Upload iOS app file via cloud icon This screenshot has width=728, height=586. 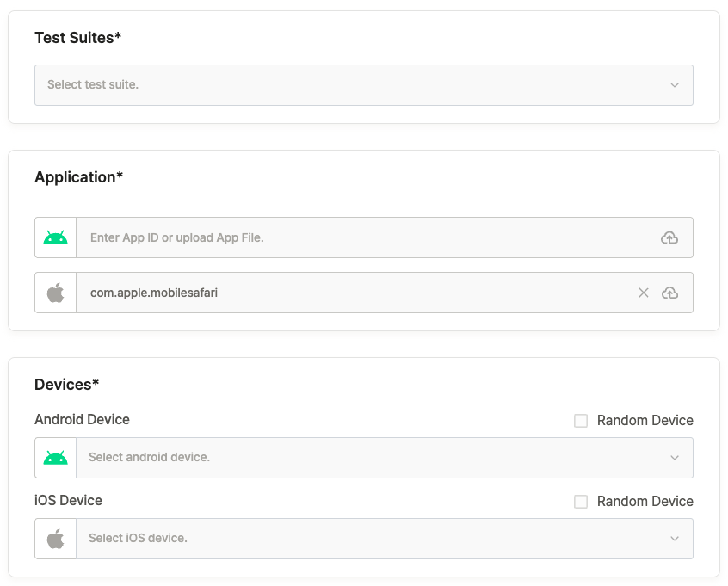tap(669, 293)
